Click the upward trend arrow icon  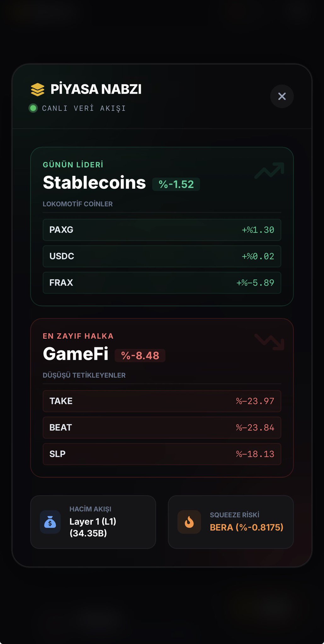(269, 170)
